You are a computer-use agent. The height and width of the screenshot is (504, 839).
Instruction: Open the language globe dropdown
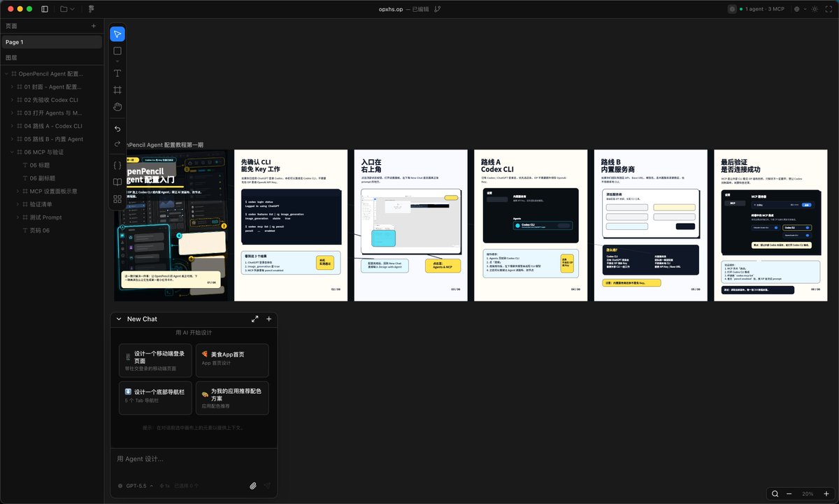tap(798, 9)
